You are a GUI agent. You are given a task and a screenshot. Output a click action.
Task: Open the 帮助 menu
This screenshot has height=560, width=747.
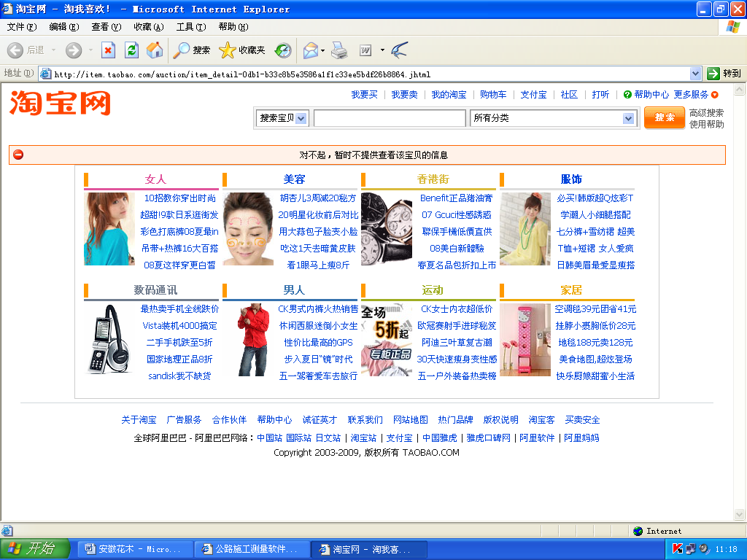(x=233, y=27)
